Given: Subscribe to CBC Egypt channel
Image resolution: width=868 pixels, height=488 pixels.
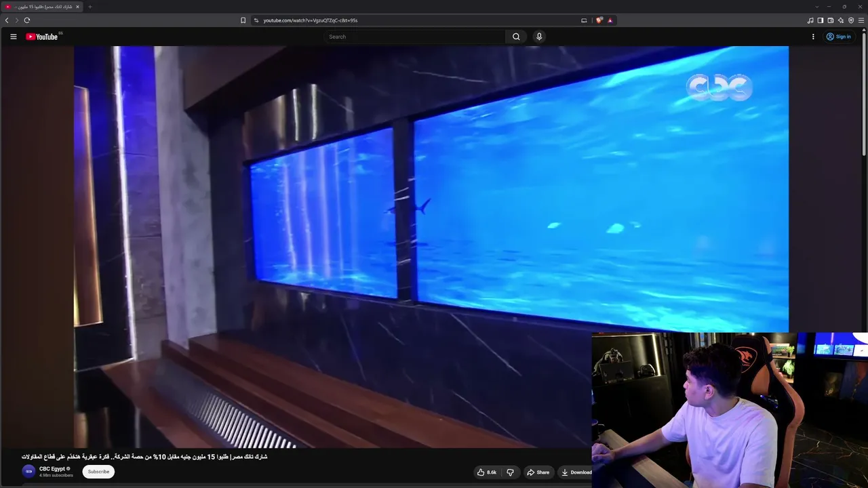Looking at the screenshot, I should [98, 472].
